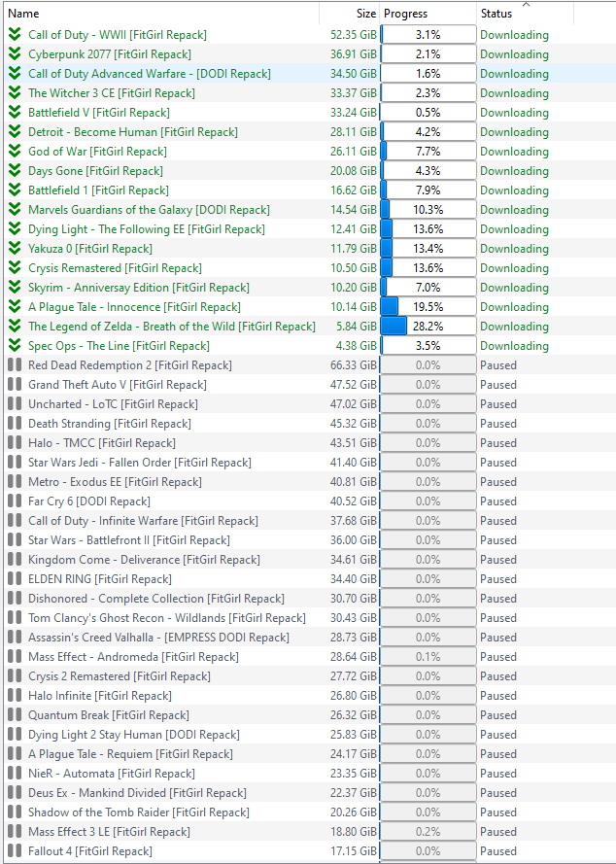This screenshot has width=616, height=864.
Task: Click green arrow icon for God of War
Action: (15, 151)
